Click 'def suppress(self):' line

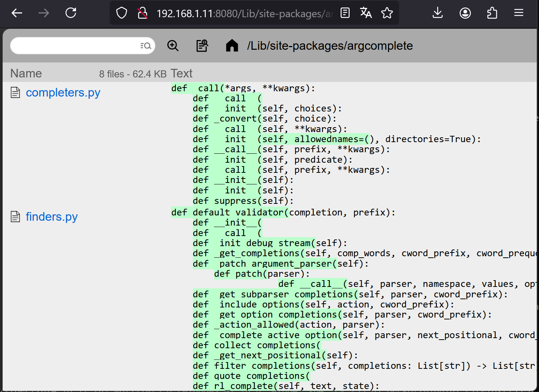click(x=243, y=201)
